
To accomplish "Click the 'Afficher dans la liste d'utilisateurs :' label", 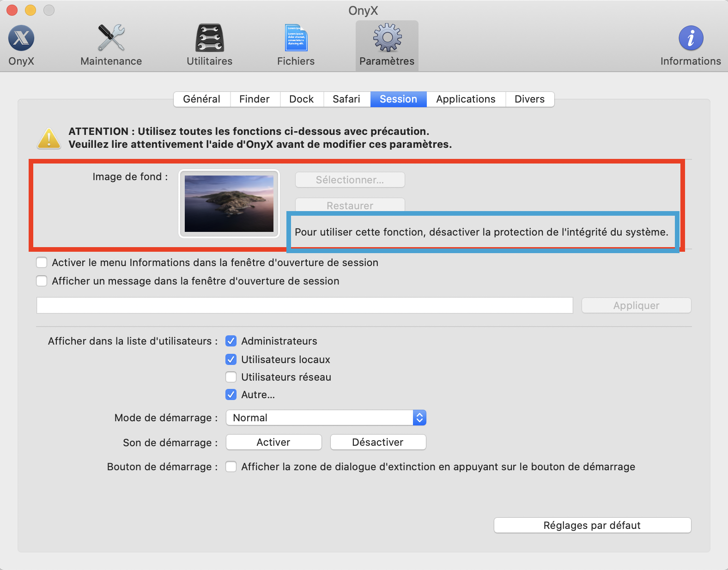I will [133, 341].
